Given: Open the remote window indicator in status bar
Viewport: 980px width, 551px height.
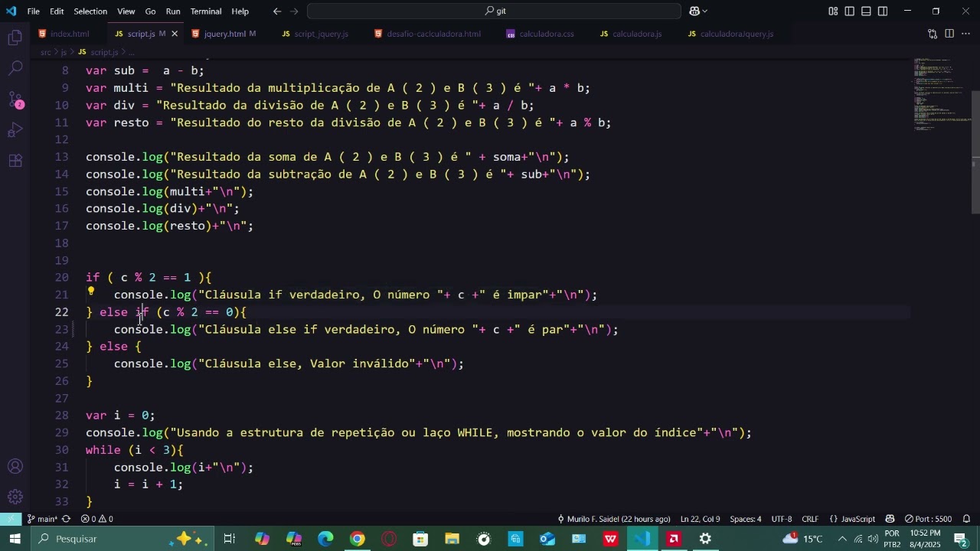Looking at the screenshot, I should tap(11, 519).
